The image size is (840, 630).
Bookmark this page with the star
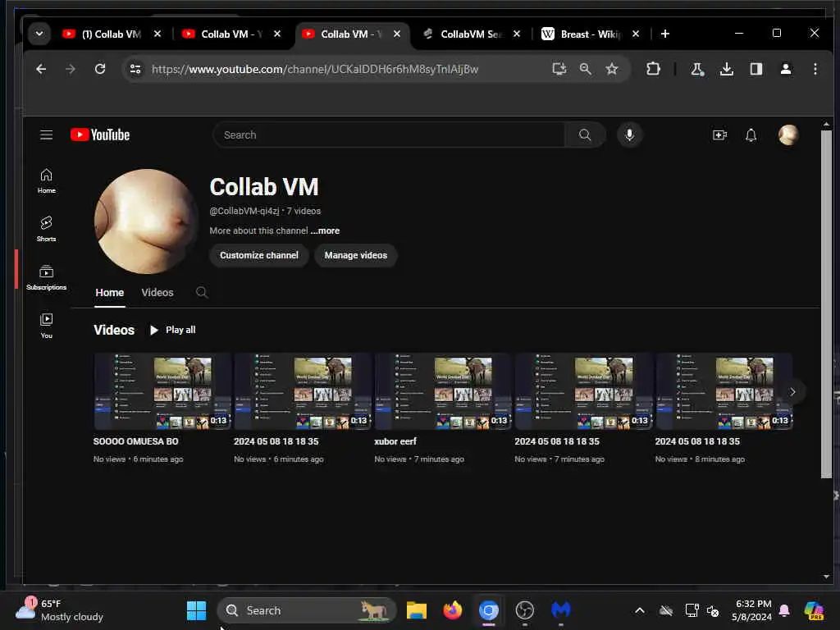(612, 69)
